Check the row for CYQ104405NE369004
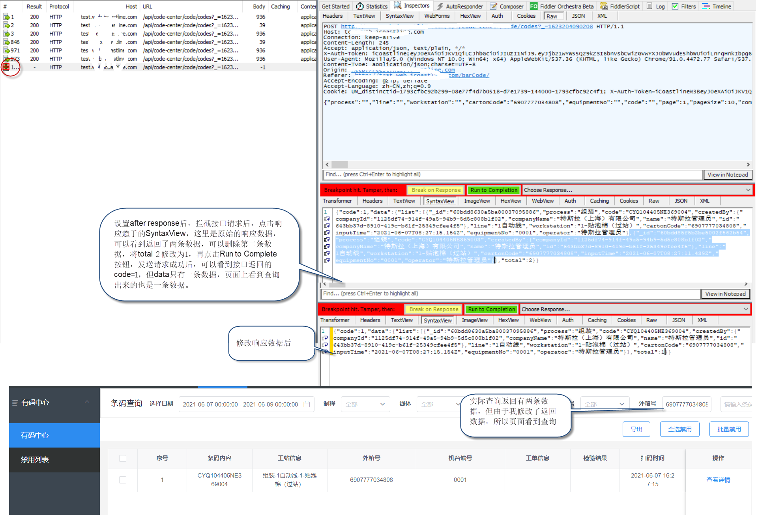This screenshot has width=758, height=532. pos(122,480)
